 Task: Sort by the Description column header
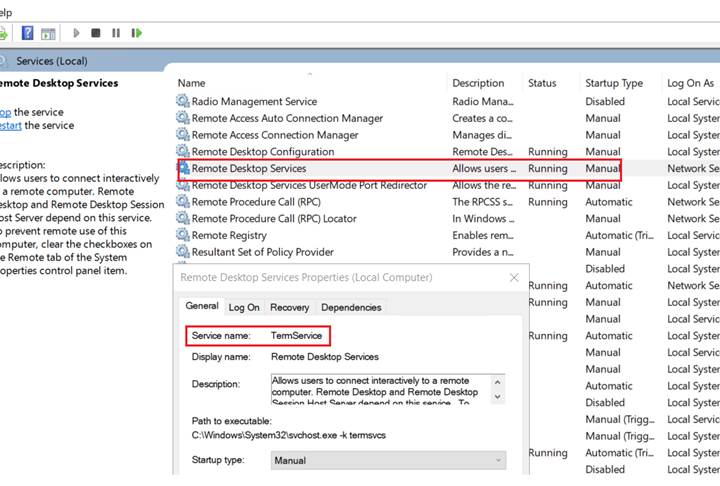point(478,83)
